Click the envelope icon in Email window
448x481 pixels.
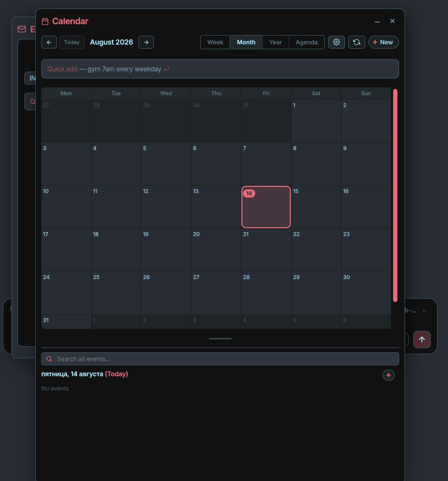(22, 29)
